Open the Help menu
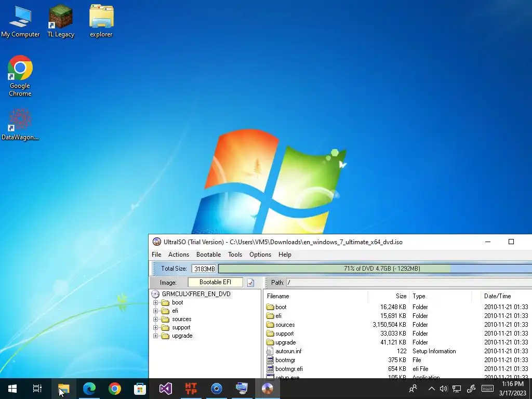Image resolution: width=532 pixels, height=399 pixels. 285,255
